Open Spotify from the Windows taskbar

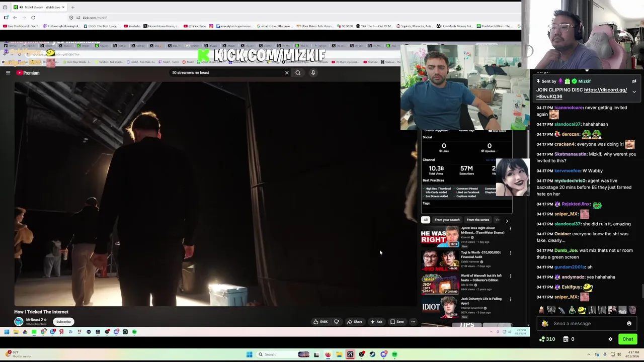click(395, 354)
